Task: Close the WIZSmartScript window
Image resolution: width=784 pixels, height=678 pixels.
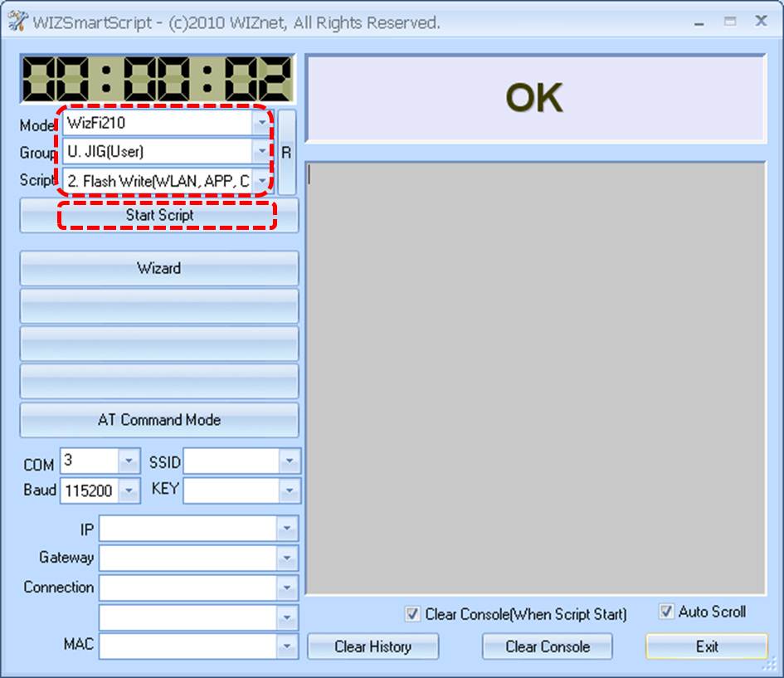Action: pyautogui.click(x=761, y=21)
